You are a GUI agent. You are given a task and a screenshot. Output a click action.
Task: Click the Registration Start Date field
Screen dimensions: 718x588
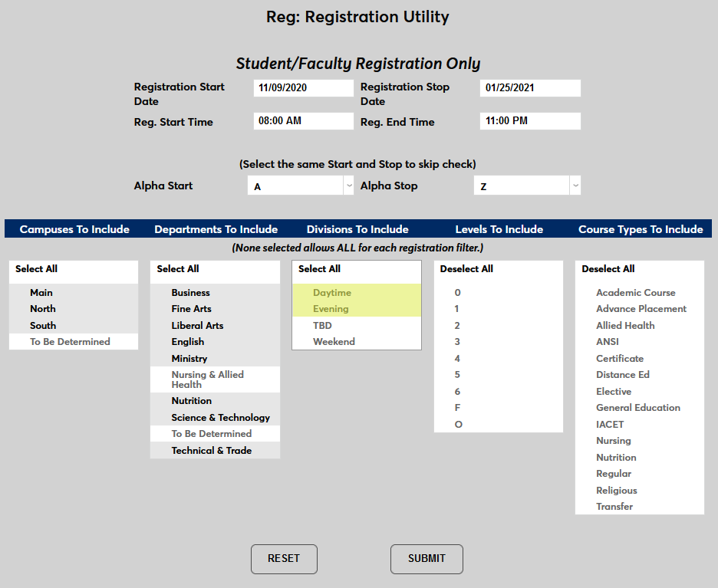pos(303,87)
